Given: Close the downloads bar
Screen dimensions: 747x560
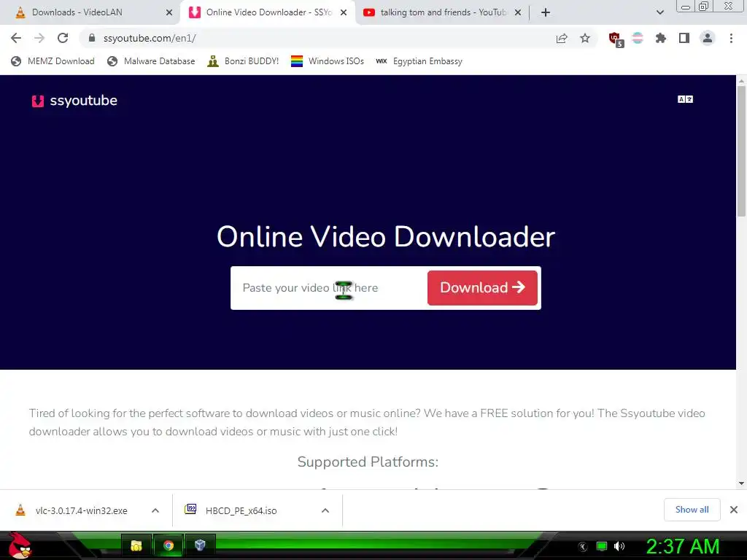Looking at the screenshot, I should (734, 510).
